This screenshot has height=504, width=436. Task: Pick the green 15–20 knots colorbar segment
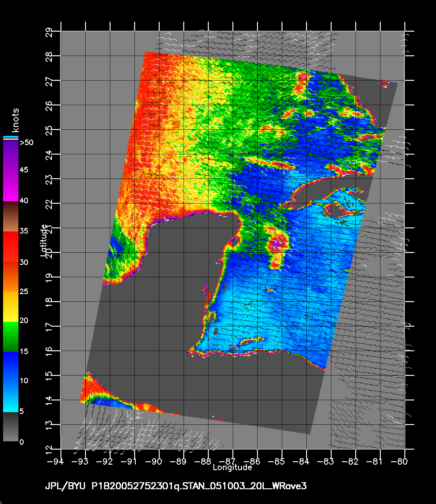[10, 337]
